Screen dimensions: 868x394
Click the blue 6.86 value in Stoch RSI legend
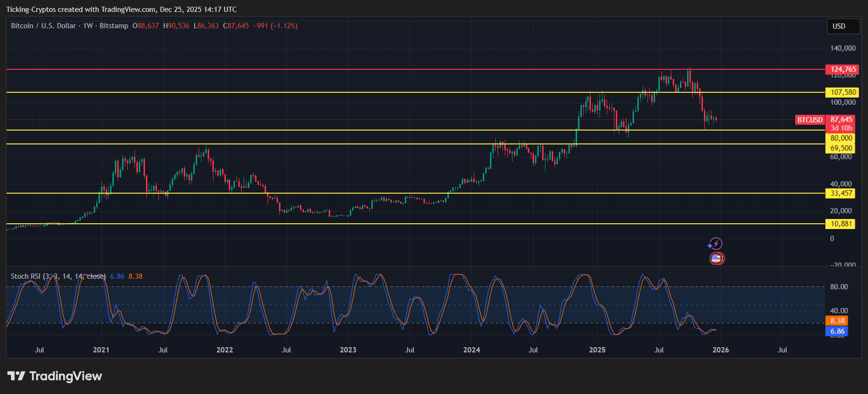pyautogui.click(x=117, y=276)
